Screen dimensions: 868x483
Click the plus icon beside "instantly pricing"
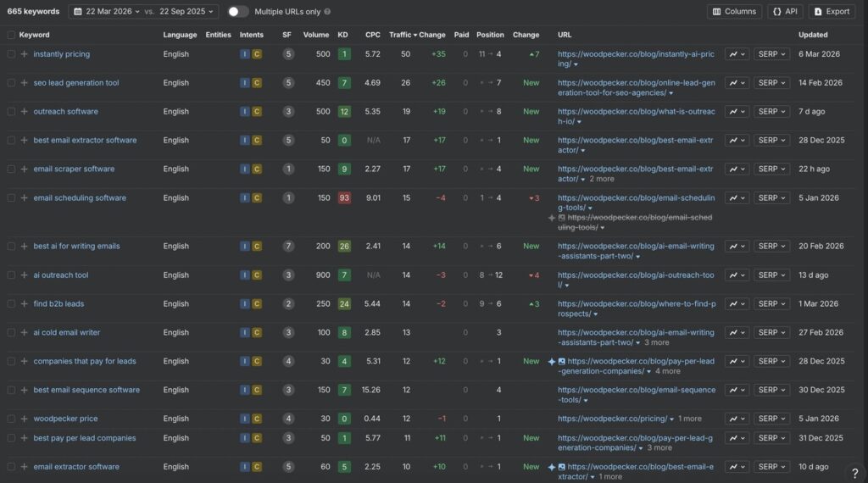point(25,54)
